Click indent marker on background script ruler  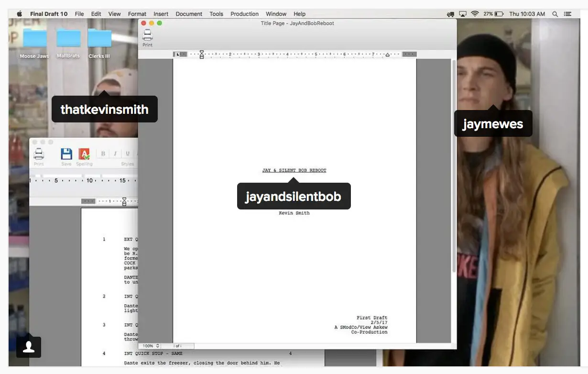point(124,201)
